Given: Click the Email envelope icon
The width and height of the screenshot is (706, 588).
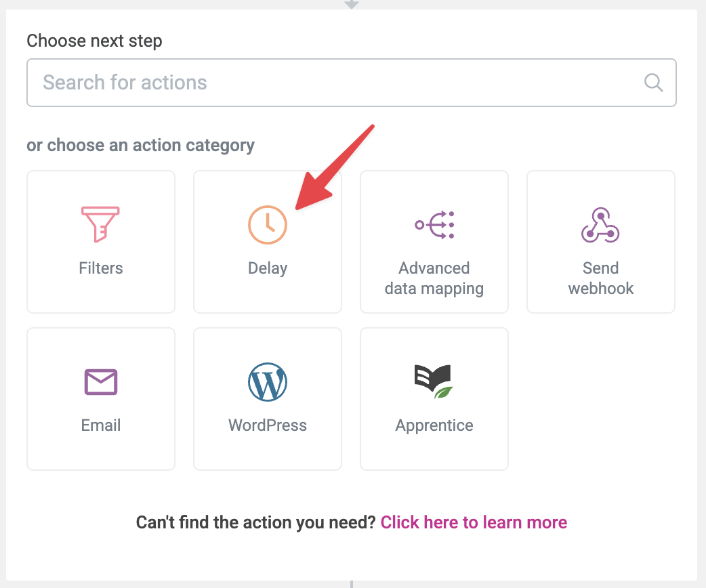Looking at the screenshot, I should [101, 381].
